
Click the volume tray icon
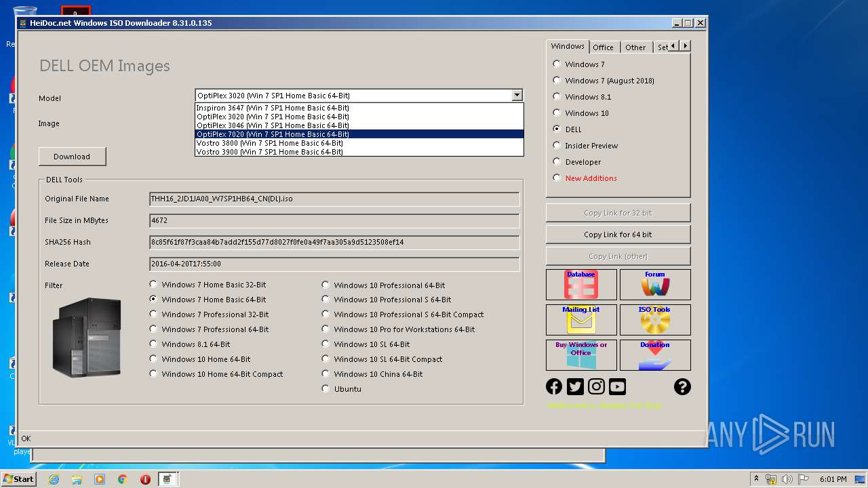point(787,479)
